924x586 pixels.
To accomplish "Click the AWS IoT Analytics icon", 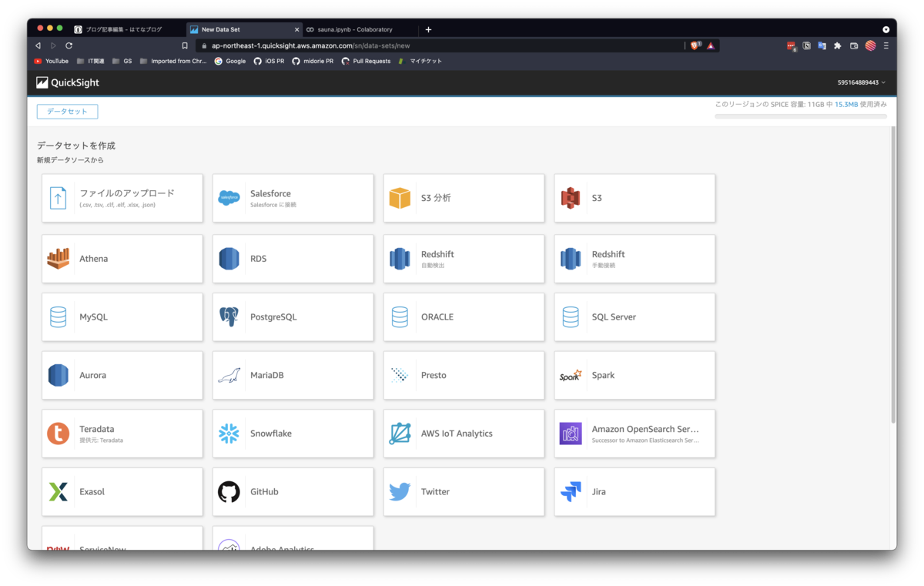I will point(400,434).
